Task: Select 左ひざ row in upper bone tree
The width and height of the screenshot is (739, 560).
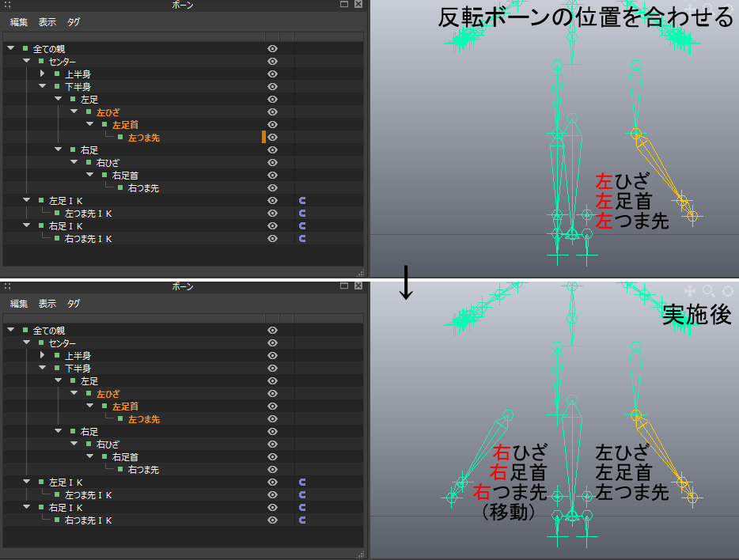Action: pos(183,112)
